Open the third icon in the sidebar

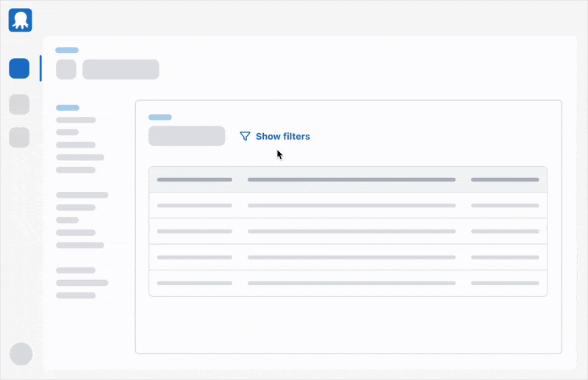coord(19,137)
